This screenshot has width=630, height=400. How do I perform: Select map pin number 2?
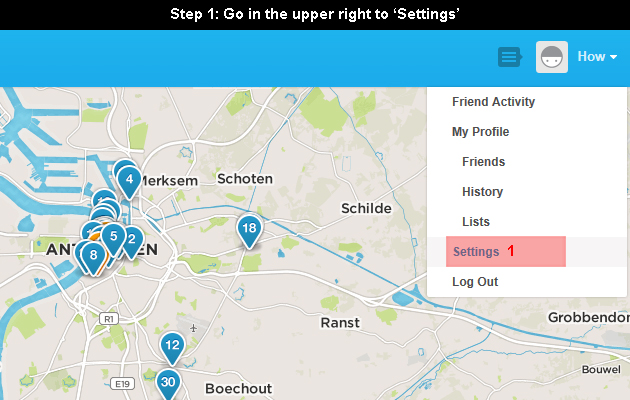coord(133,242)
